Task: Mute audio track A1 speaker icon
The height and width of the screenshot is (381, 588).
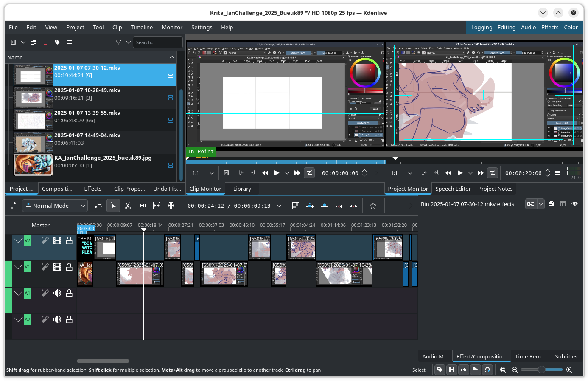Action: tap(57, 293)
